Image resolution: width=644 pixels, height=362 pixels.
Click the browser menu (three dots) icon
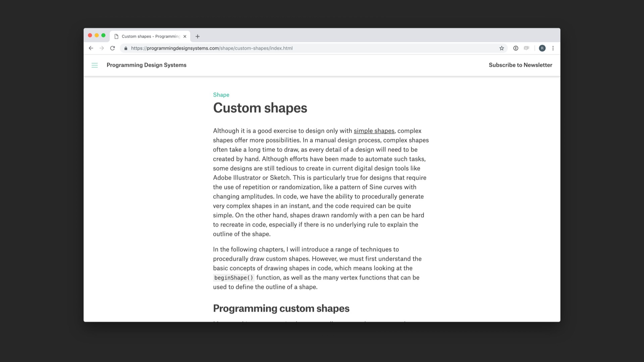click(553, 48)
